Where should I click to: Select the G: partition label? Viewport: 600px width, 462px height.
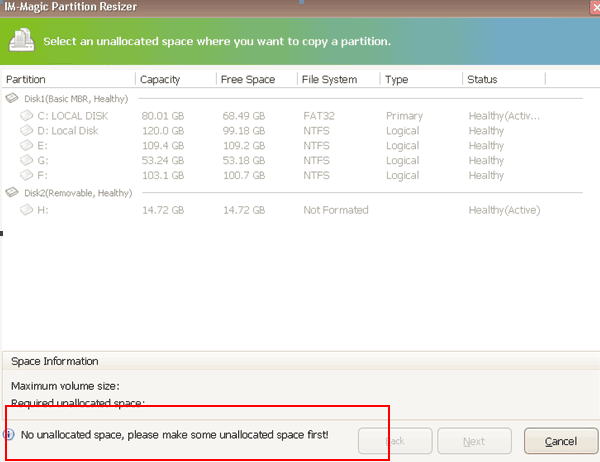pyautogui.click(x=43, y=160)
